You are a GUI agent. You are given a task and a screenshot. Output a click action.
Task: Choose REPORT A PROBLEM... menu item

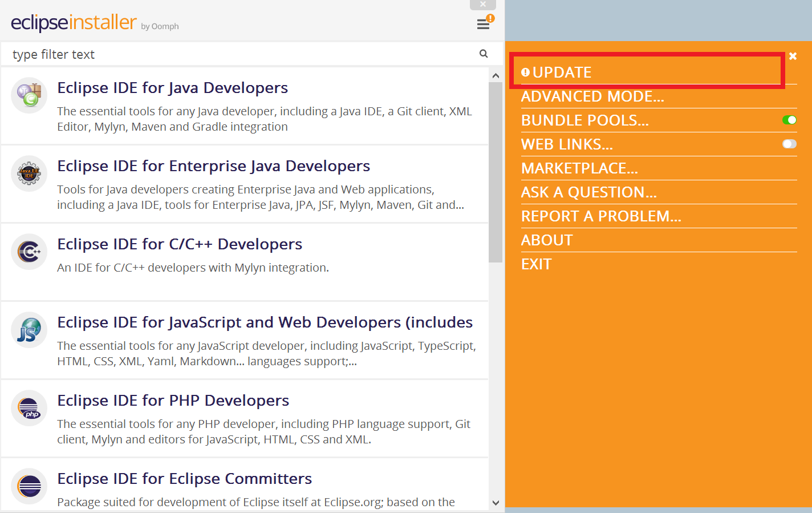(601, 216)
